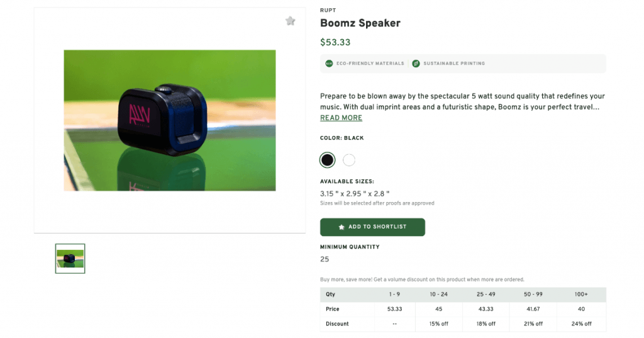Open the RUPT brand link
The image size is (644, 338).
pos(328,11)
